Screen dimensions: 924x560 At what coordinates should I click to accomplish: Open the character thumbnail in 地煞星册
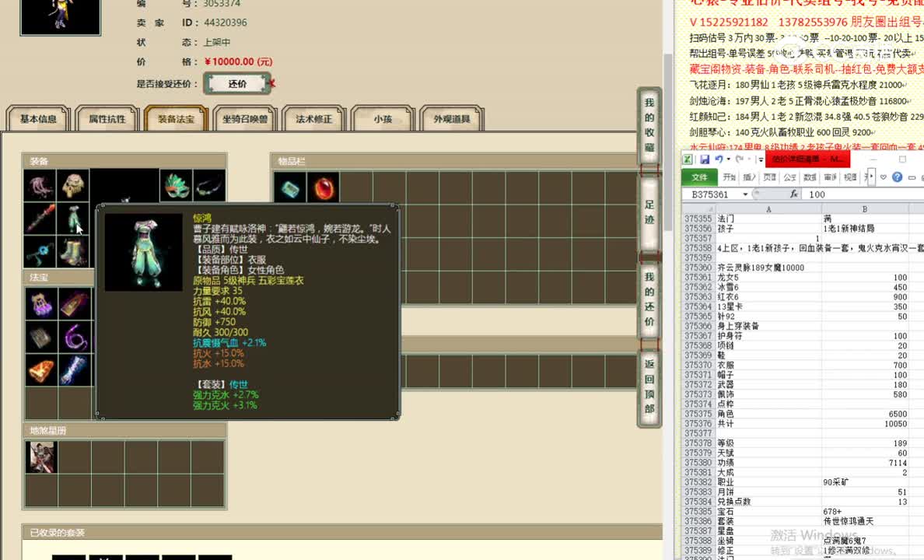[x=40, y=457]
